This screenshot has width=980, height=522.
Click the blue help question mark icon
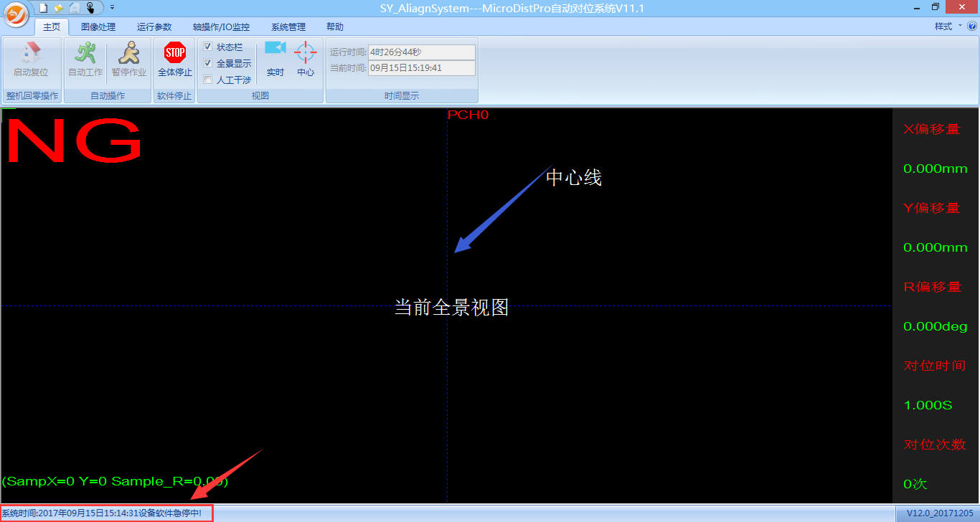click(x=972, y=27)
